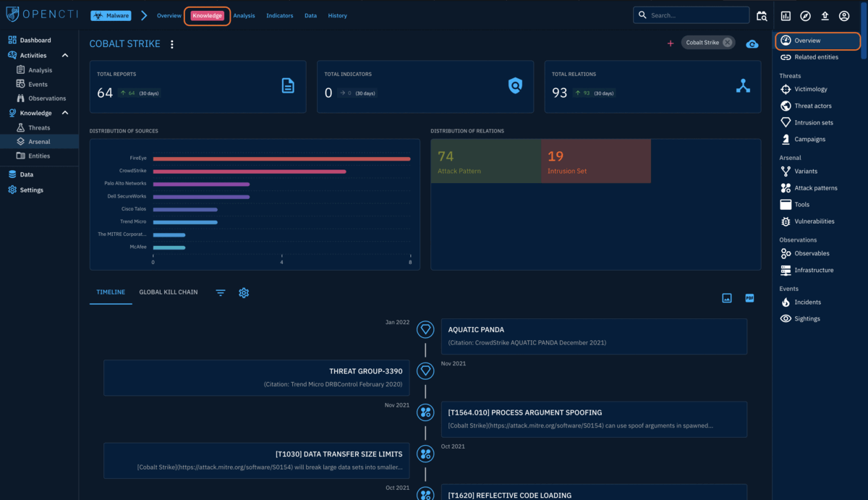This screenshot has height=500, width=868.
Task: Switch to the History tab
Action: coord(337,15)
